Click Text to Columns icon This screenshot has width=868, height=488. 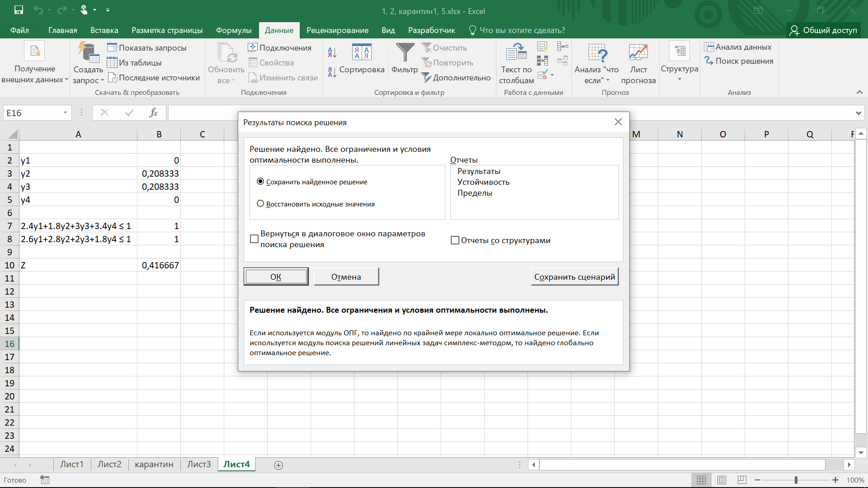point(516,53)
